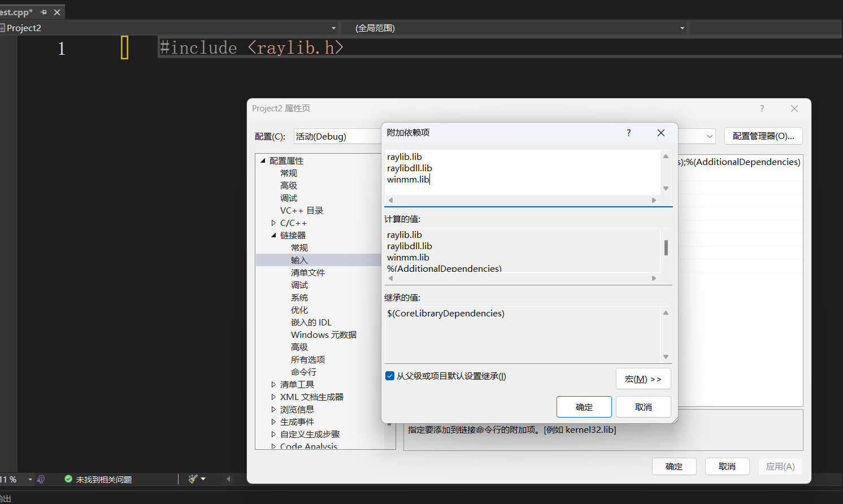Image resolution: width=843 pixels, height=504 pixels.
Task: Open the quick actions lightbulb in the status bar
Action: click(x=41, y=479)
